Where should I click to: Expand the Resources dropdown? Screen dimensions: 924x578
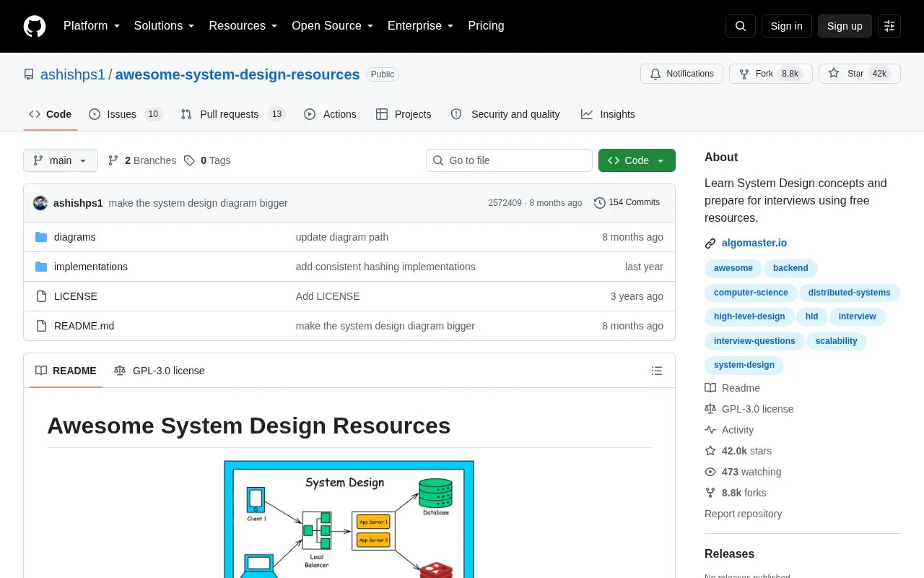pyautogui.click(x=243, y=26)
